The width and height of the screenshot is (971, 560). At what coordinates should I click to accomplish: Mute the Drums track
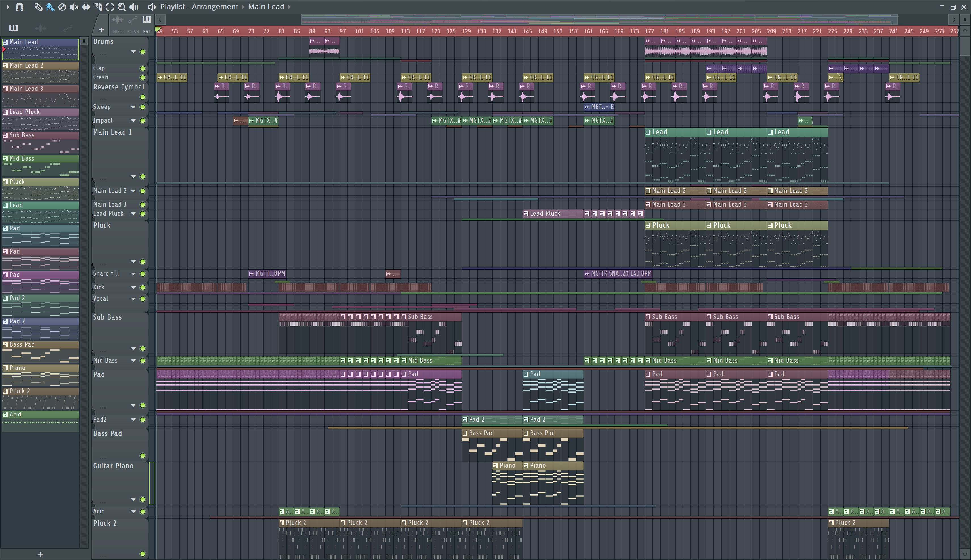coord(143,52)
